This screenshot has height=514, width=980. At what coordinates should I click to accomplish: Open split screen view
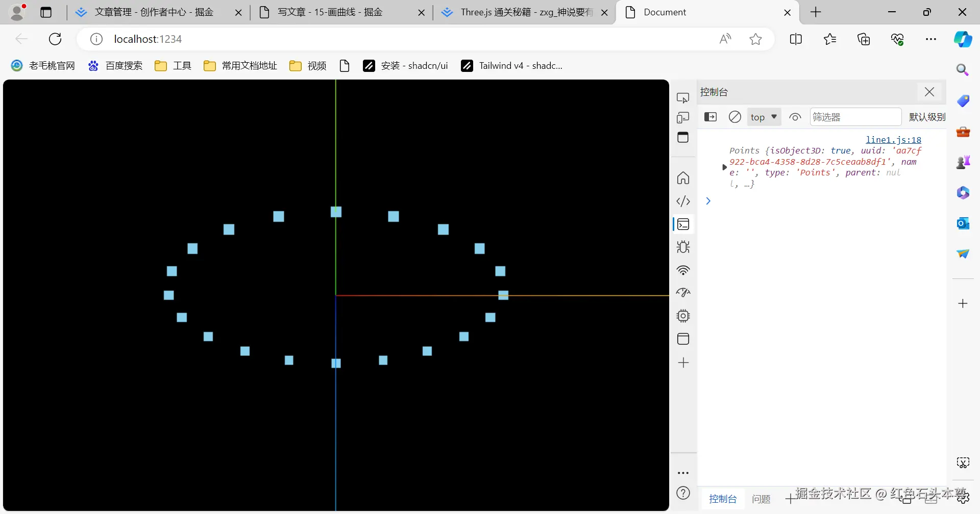[796, 39]
